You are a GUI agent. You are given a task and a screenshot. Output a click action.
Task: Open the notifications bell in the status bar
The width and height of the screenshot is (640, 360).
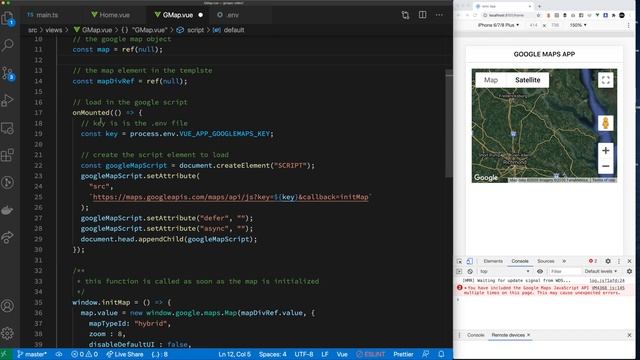pyautogui.click(x=441, y=354)
